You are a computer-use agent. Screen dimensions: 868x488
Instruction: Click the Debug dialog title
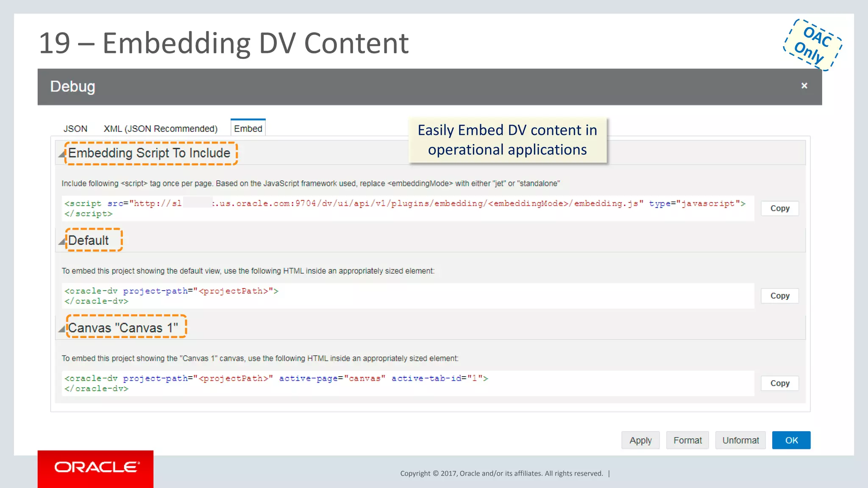tap(72, 86)
